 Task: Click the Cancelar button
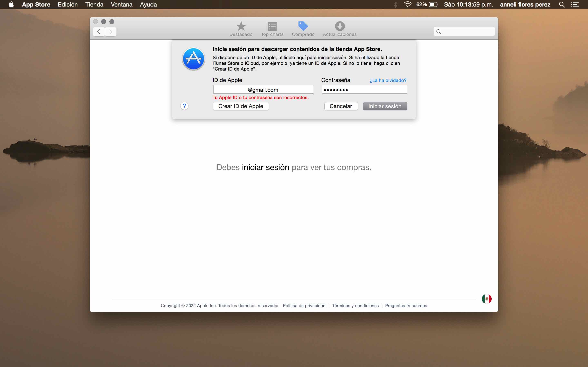click(x=341, y=106)
